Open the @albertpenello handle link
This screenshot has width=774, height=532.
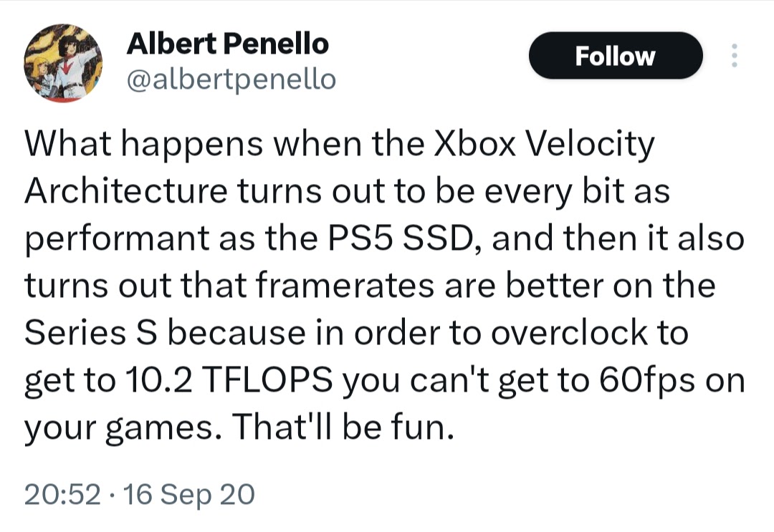tap(231, 79)
